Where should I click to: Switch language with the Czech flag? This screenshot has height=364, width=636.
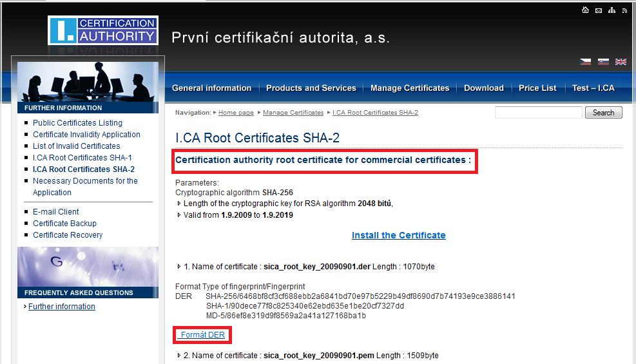(585, 62)
